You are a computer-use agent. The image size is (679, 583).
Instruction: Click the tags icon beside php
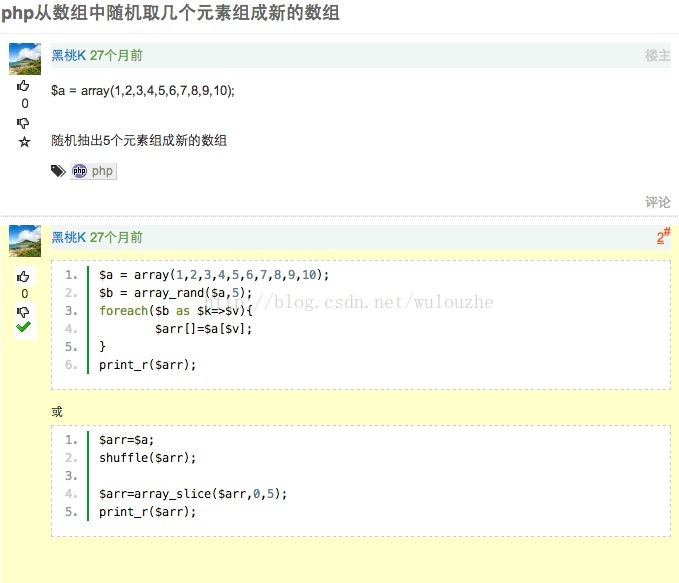click(x=58, y=171)
